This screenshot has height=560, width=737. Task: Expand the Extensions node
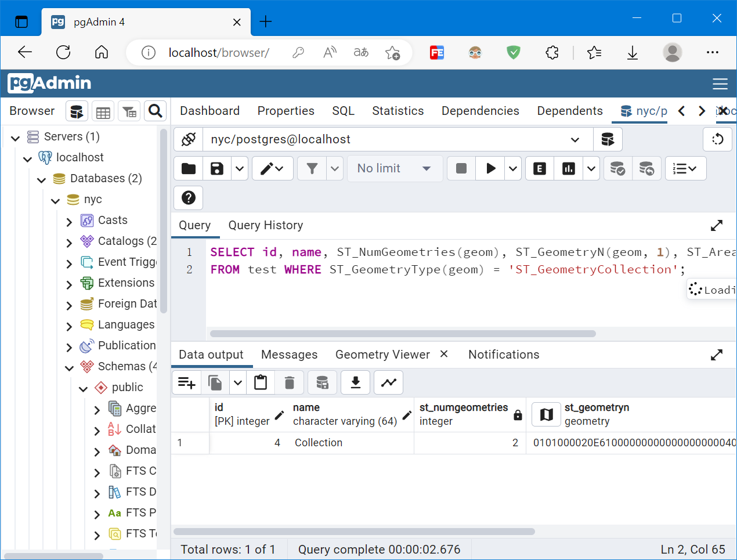[69, 284]
